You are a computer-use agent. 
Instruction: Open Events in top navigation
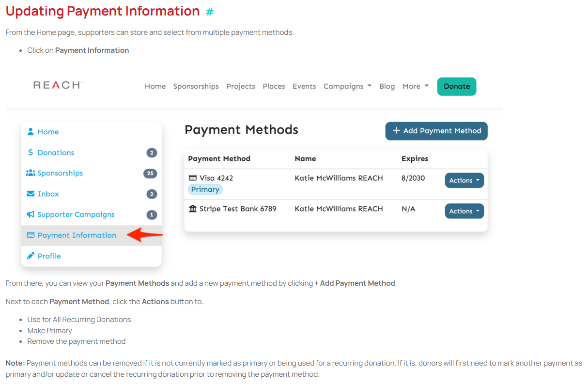[x=304, y=86]
